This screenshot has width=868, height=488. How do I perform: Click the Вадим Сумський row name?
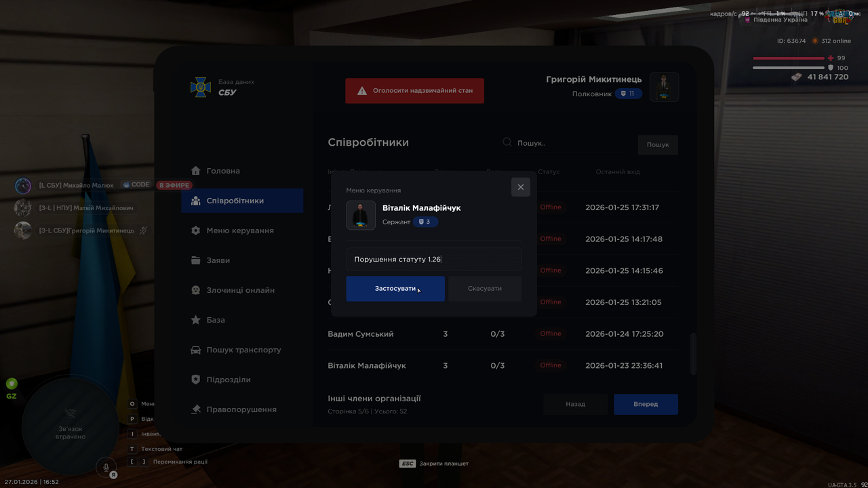click(361, 334)
